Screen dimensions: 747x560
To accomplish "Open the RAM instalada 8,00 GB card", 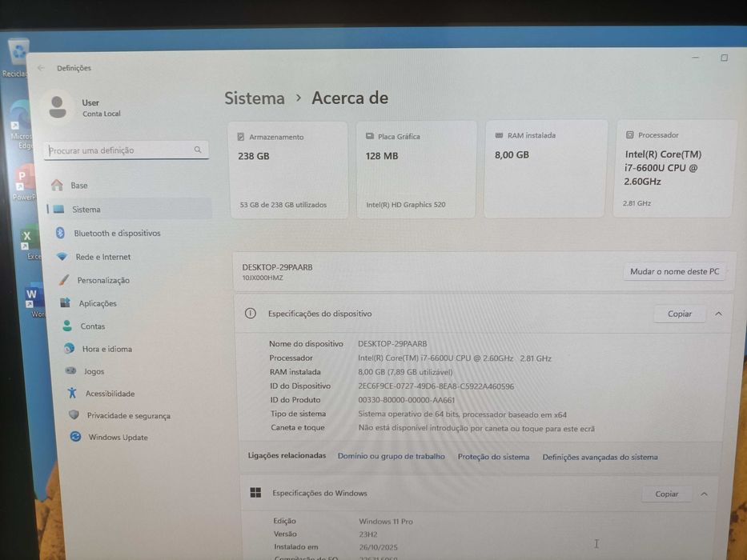I will [x=545, y=169].
